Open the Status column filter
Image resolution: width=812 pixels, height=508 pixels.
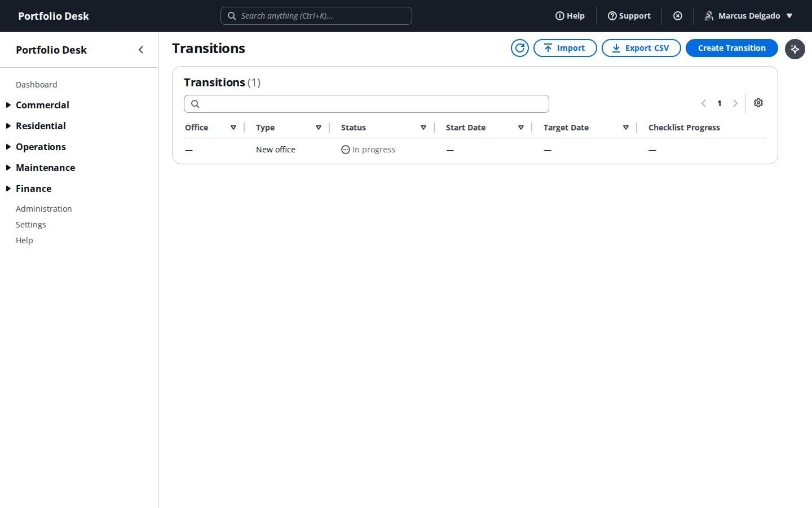[423, 128]
